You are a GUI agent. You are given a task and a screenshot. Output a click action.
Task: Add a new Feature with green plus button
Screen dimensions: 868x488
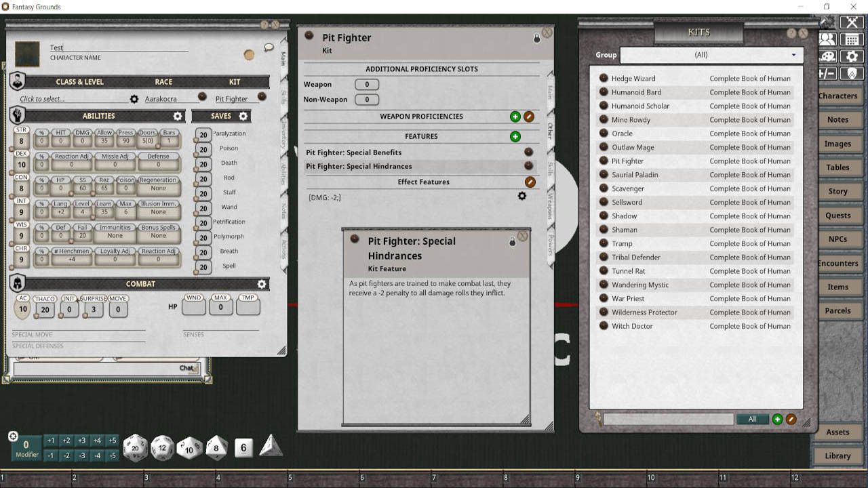pyautogui.click(x=515, y=136)
